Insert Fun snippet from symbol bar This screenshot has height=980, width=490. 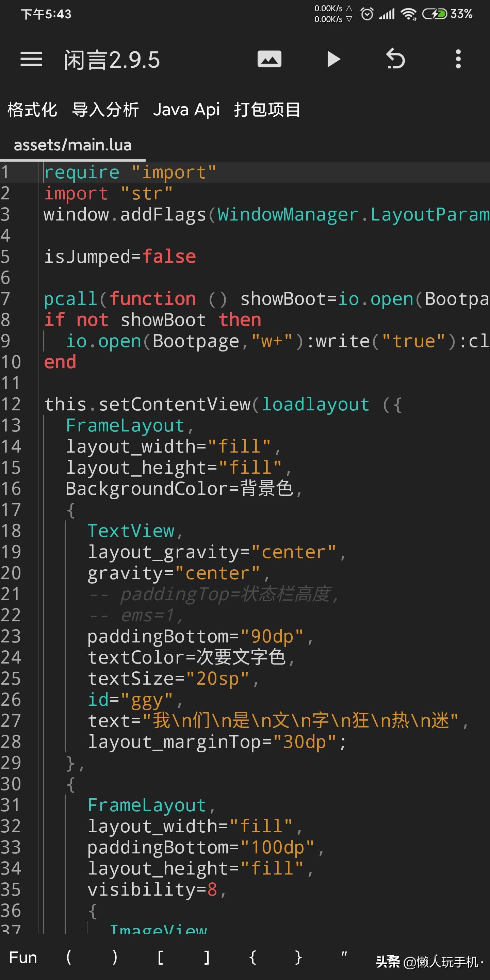pos(23,958)
